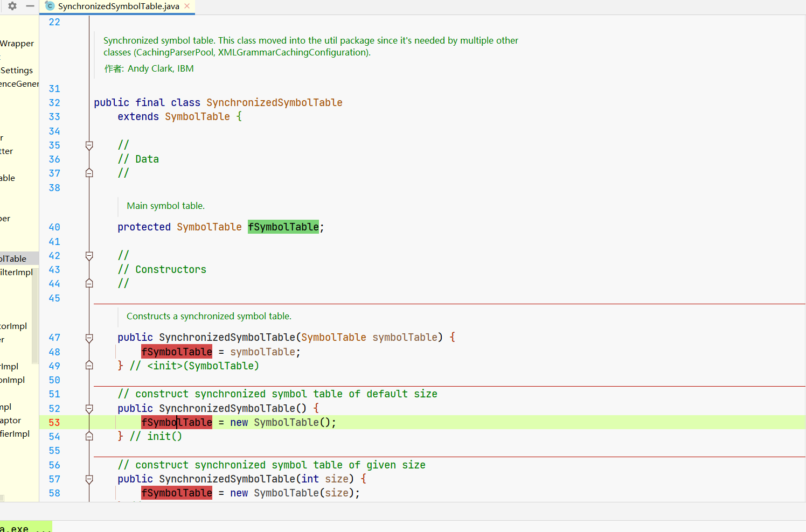
Task: Collapse comment block fold at line 42
Action: click(89, 256)
